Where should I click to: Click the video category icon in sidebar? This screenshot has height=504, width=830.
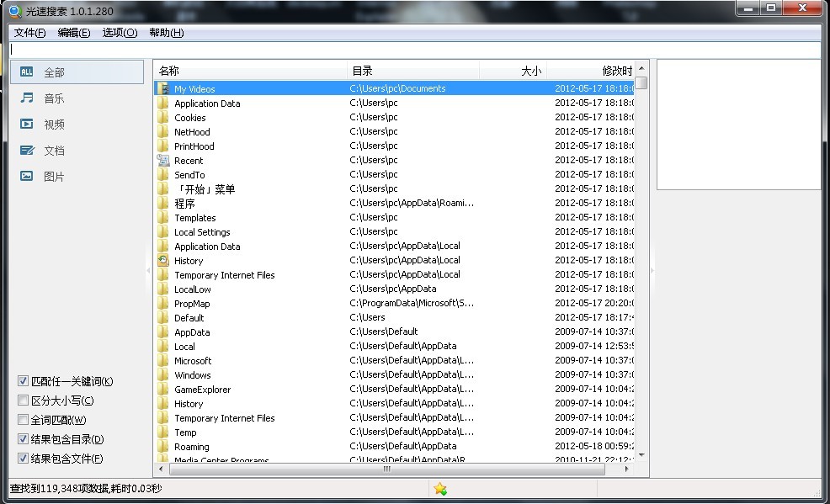pos(27,125)
